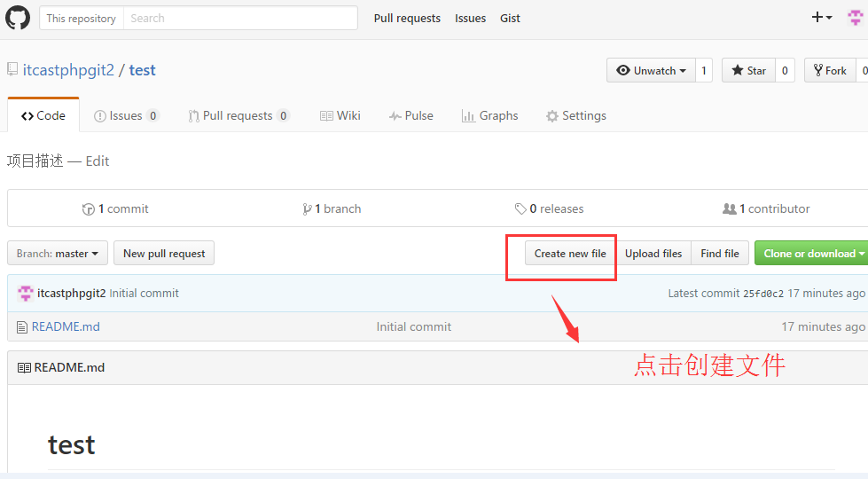Expand the Branch: master dropdown
The image size is (868, 479).
point(58,253)
